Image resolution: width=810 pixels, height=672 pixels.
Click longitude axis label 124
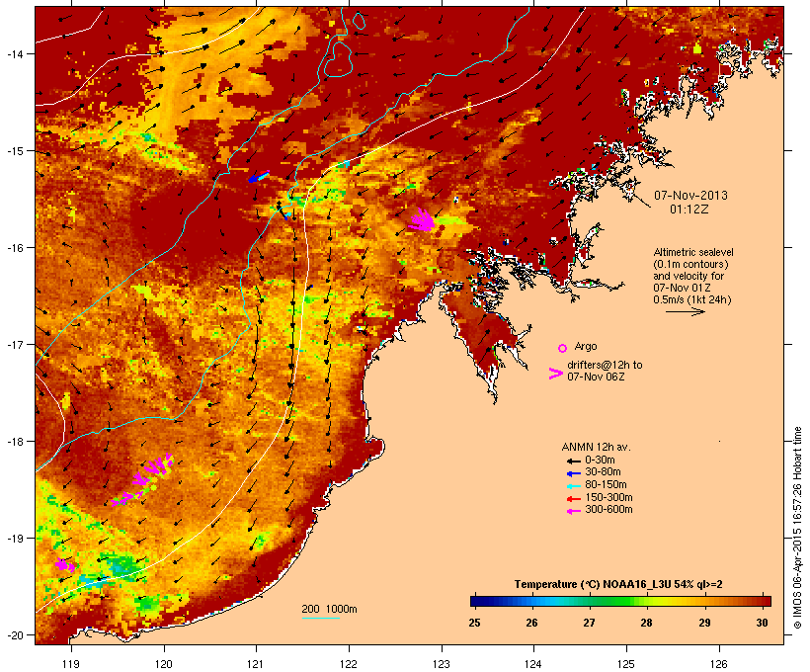coord(533,664)
